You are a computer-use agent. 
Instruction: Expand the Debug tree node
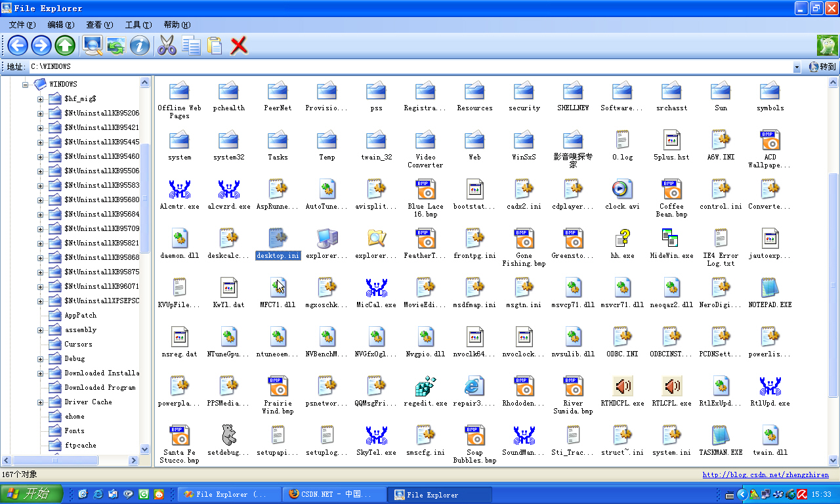pos(41,359)
